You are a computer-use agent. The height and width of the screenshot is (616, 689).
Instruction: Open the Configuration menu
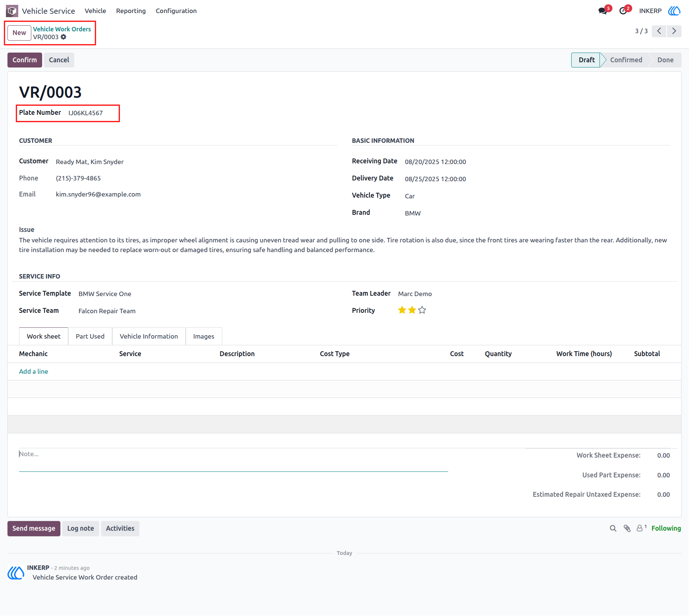click(x=176, y=11)
